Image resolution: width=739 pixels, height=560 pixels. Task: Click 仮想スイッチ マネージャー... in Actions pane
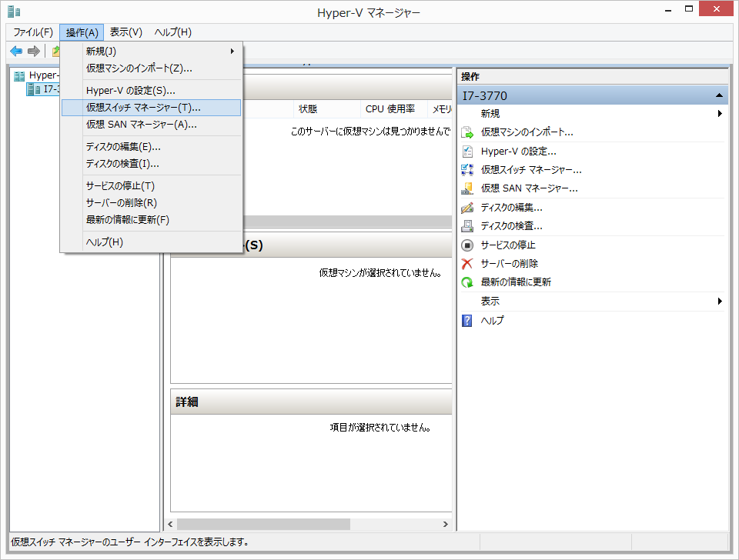(531, 169)
